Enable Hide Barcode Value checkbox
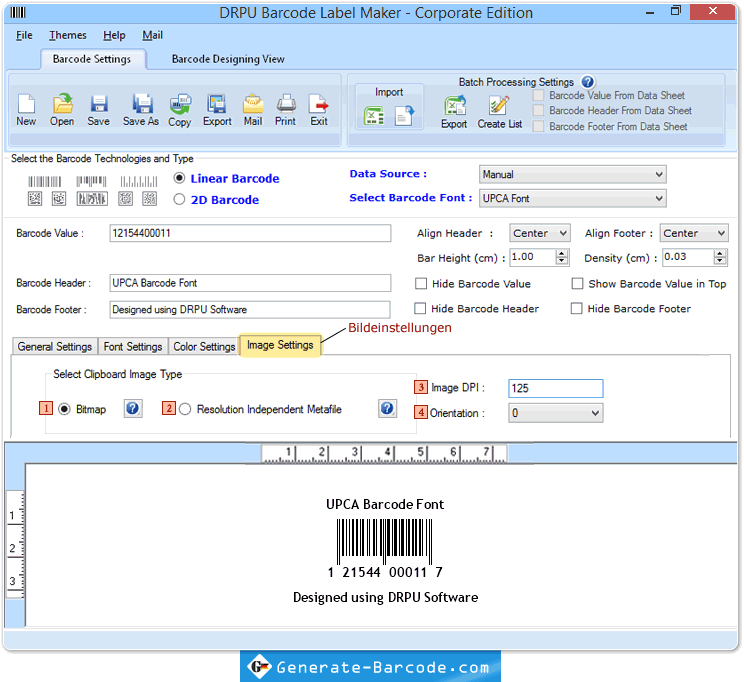The image size is (744, 682). [421, 284]
